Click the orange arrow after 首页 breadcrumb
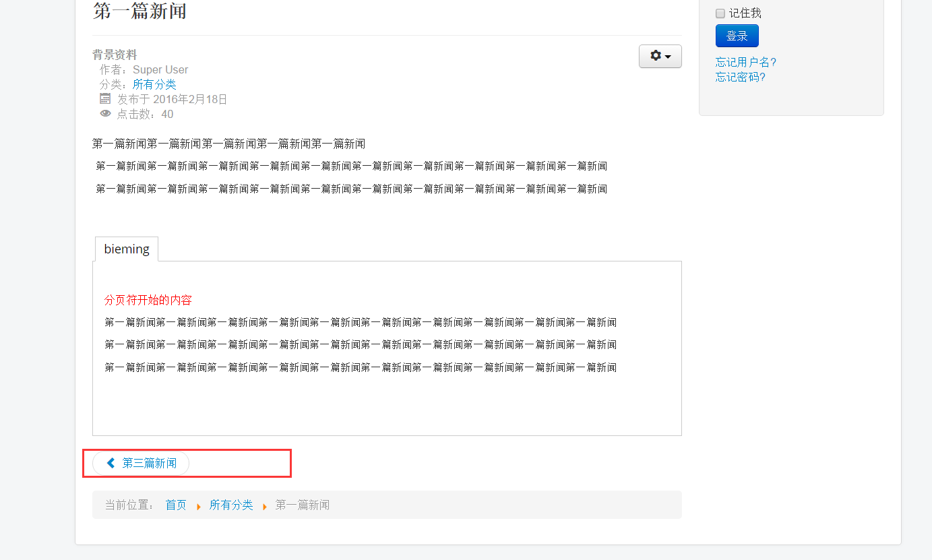 coord(198,506)
